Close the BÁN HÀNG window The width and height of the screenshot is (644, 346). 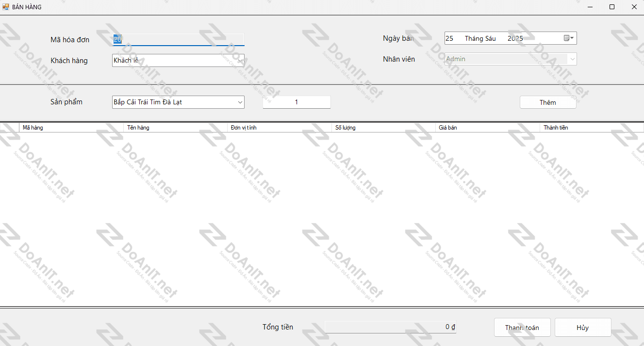coord(634,7)
